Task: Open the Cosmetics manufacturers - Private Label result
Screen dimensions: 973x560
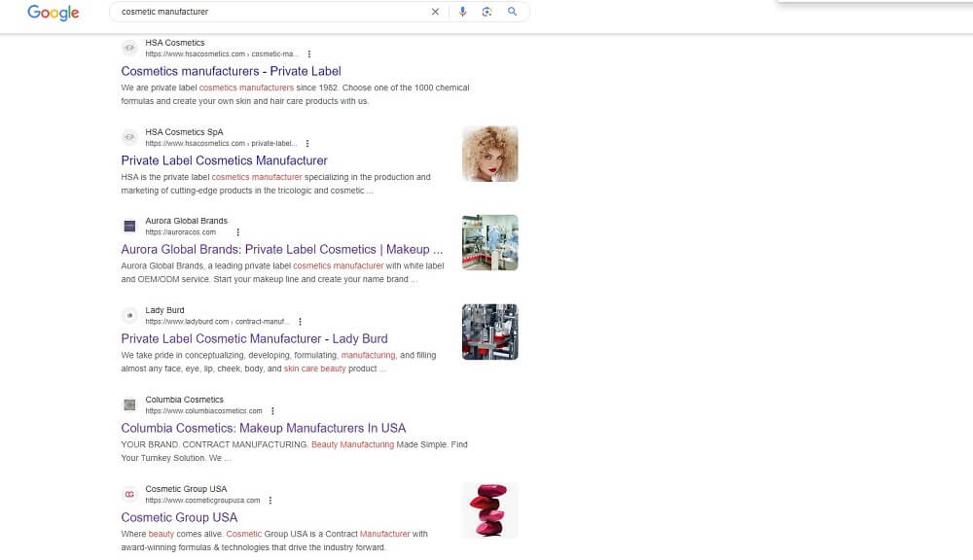Action: [231, 71]
